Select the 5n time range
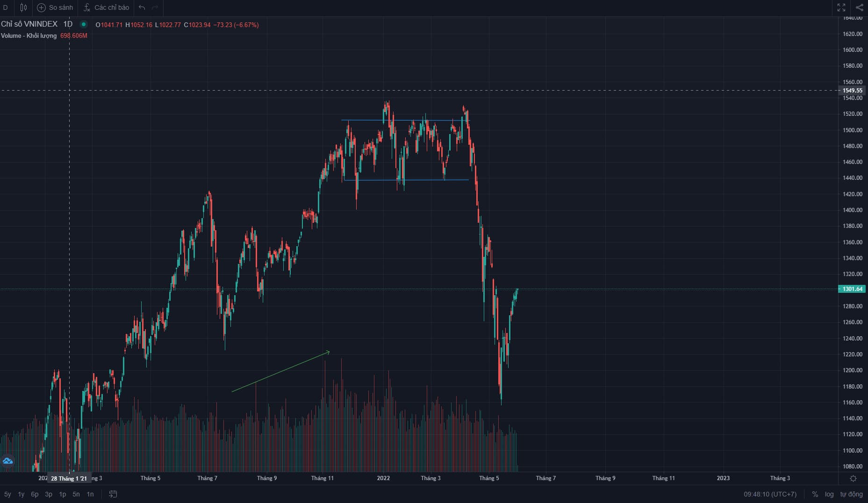Image resolution: width=868 pixels, height=503 pixels. coord(76,494)
